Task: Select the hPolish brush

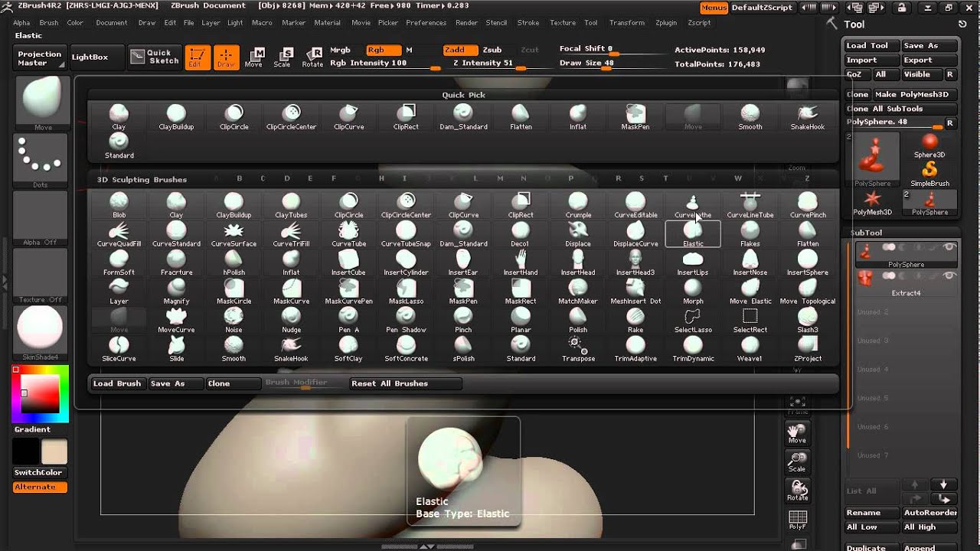Action: 234,262
